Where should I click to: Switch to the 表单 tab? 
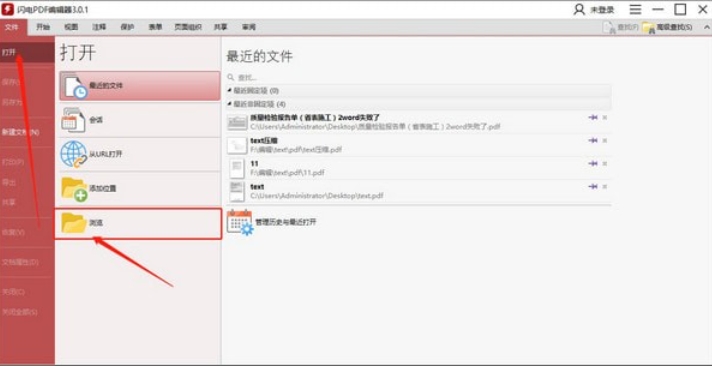155,27
